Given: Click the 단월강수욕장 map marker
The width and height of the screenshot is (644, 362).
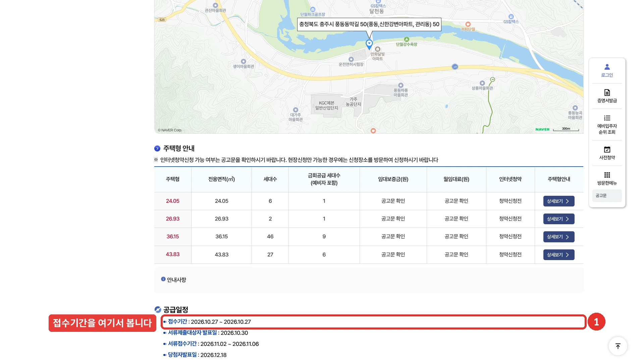Looking at the screenshot, I should (x=407, y=39).
